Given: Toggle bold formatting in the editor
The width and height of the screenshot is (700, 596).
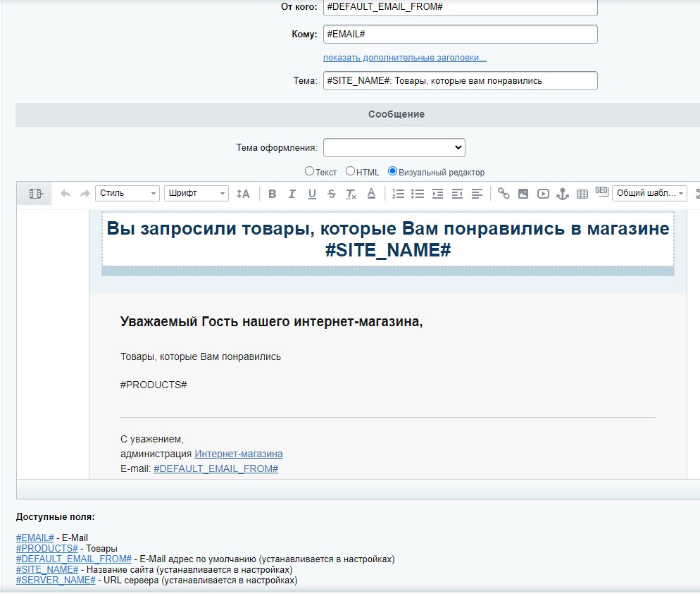Looking at the screenshot, I should pos(273,194).
